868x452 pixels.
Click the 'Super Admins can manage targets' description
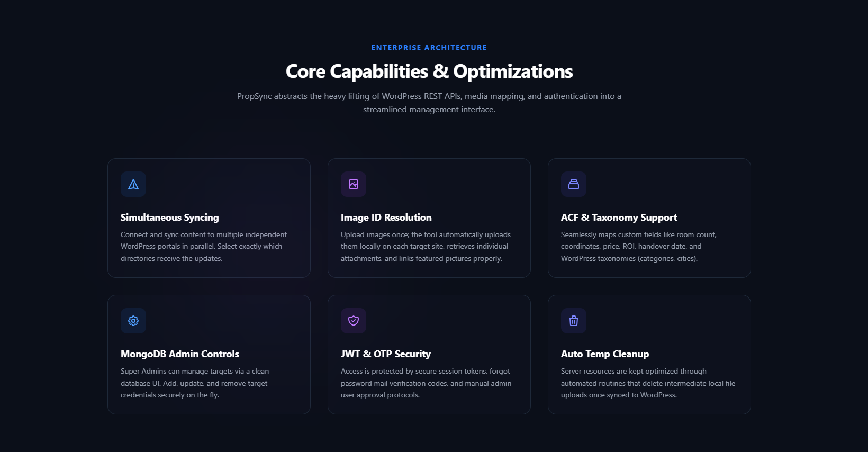(x=195, y=383)
